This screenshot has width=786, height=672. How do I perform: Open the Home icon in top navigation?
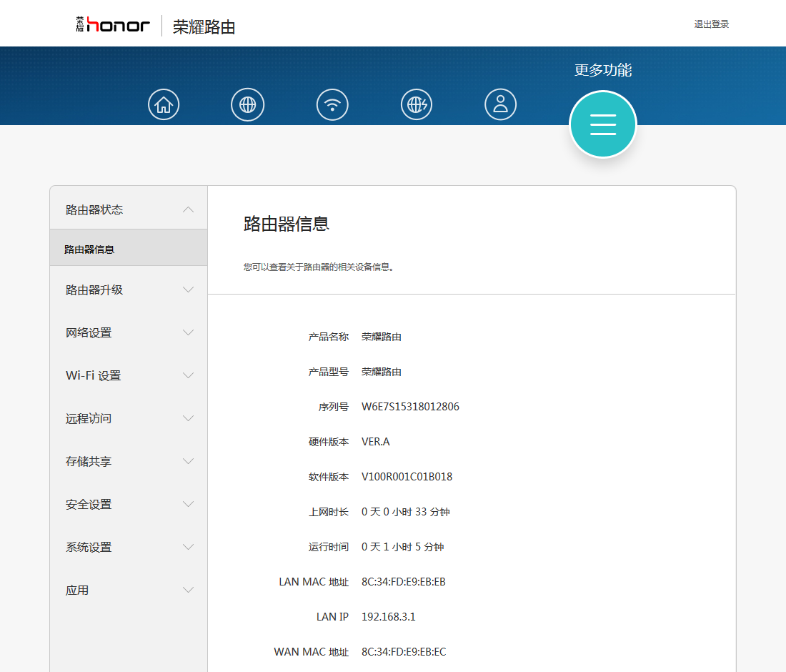[164, 105]
